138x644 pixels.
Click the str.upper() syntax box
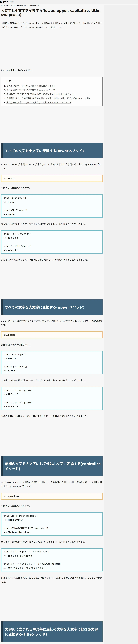pos(52,335)
